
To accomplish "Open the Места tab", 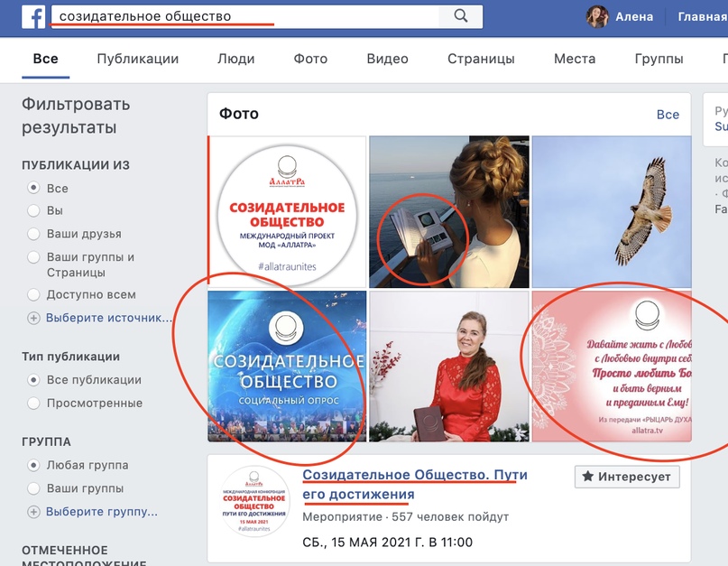I will (x=575, y=59).
